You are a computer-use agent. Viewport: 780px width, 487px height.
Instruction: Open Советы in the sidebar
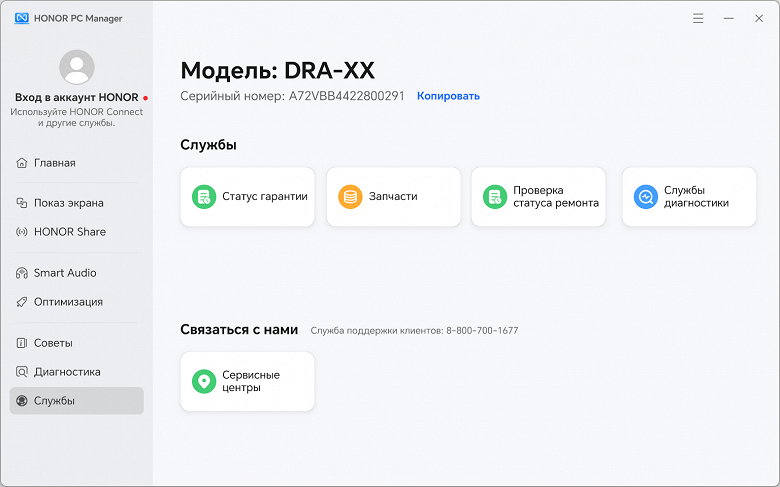click(53, 343)
